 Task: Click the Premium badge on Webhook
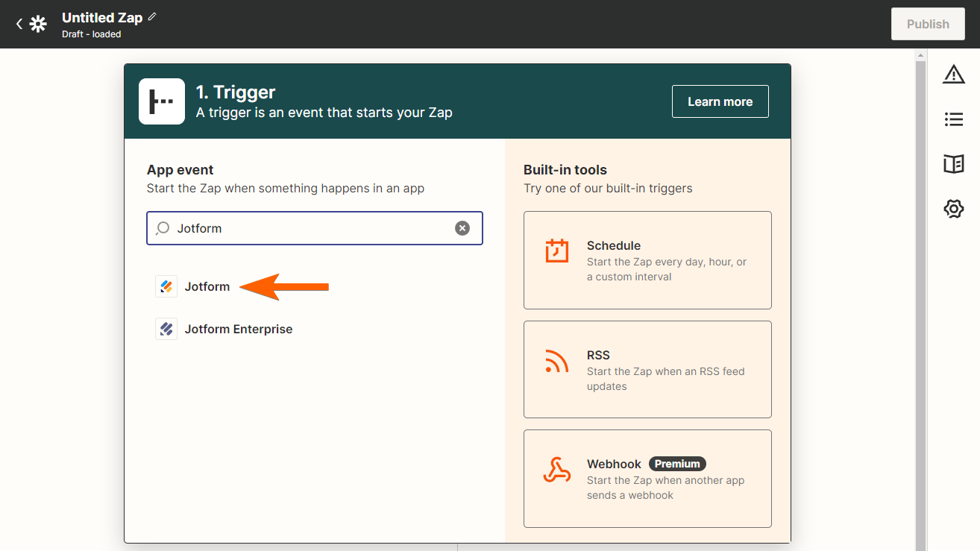click(677, 464)
